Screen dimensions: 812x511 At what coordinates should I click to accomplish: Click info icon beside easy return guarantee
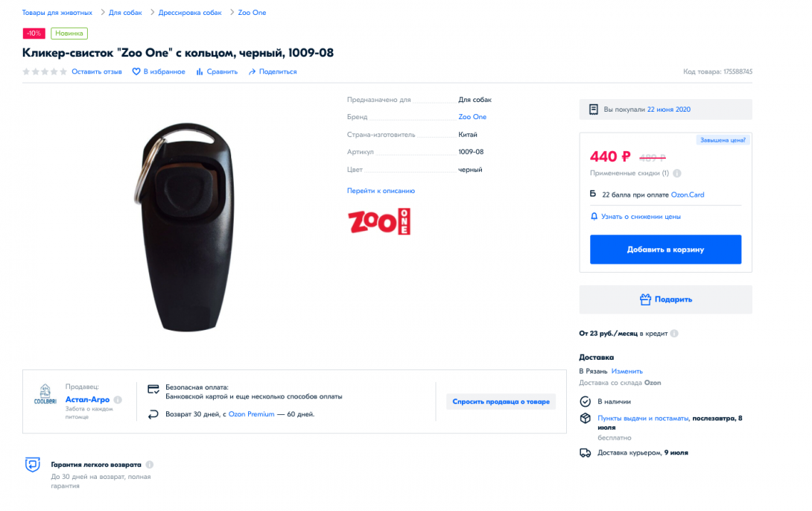[x=150, y=465]
